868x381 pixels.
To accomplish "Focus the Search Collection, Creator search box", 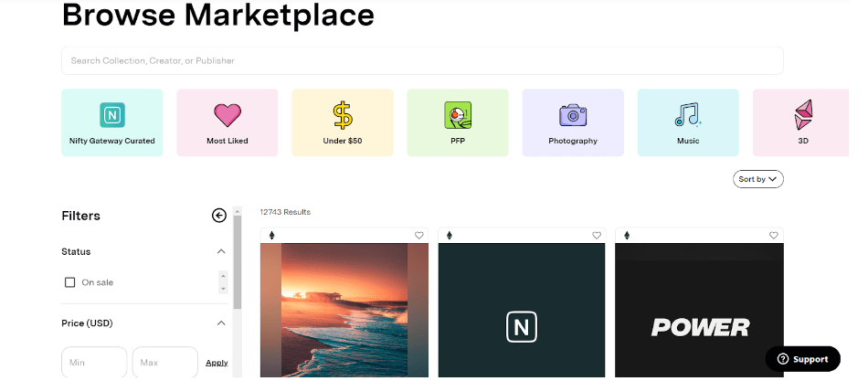I will coord(422,60).
